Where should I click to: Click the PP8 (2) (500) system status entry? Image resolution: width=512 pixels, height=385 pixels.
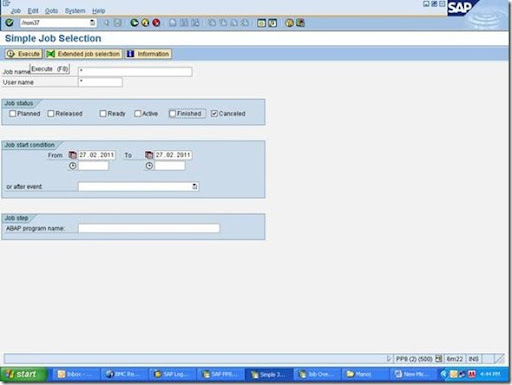[414, 359]
